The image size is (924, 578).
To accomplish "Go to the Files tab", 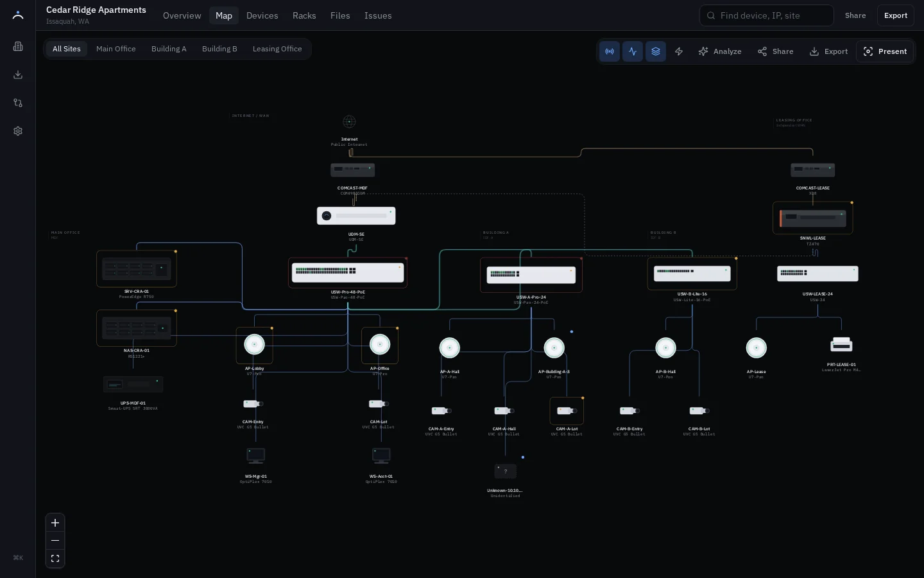I will [x=340, y=15].
